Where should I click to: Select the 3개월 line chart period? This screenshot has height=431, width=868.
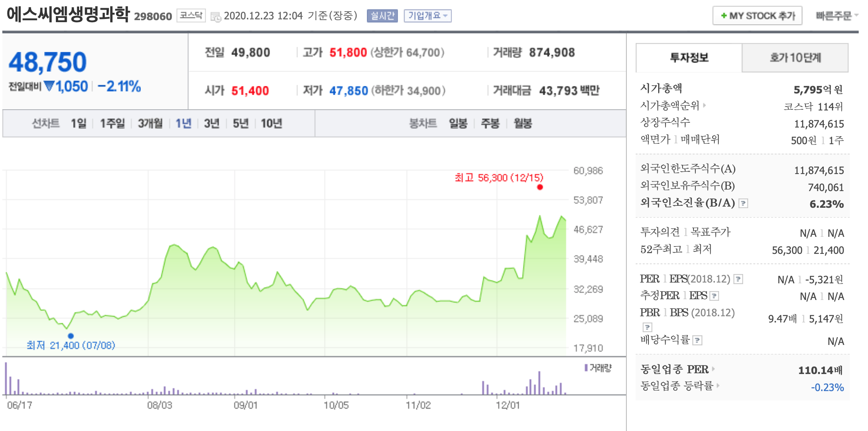[150, 123]
